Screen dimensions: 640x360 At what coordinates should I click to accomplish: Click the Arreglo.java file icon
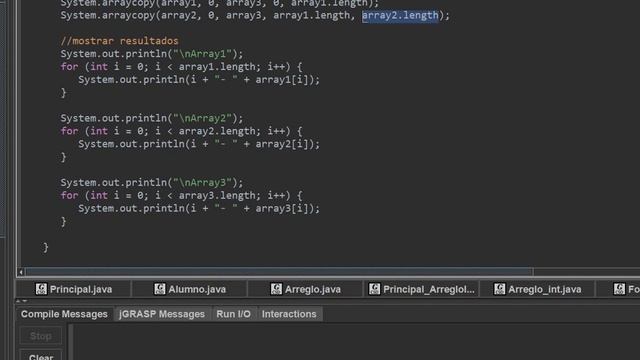(276, 289)
